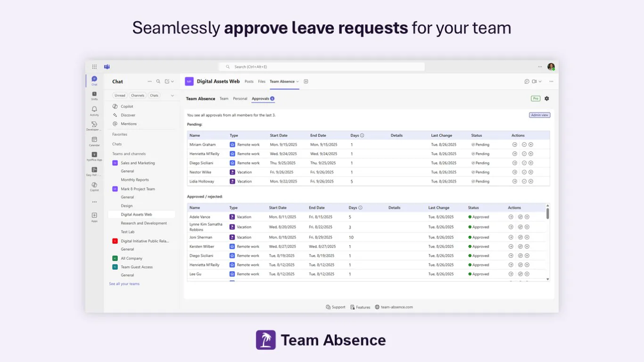This screenshot has height=362, width=644.
Task: Open Team Absence tab dropdown arrow
Action: [297, 82]
